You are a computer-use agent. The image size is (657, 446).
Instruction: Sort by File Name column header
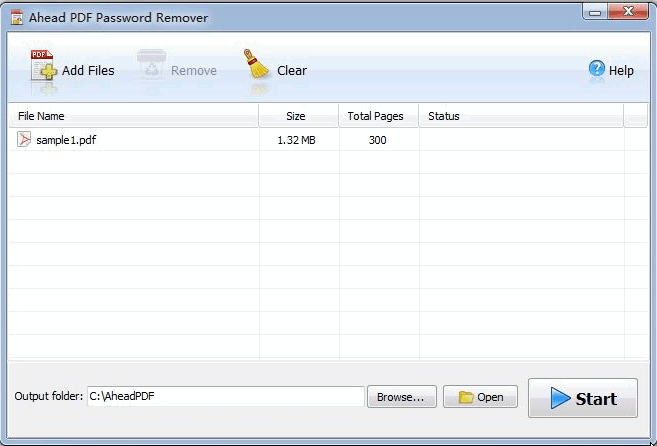tap(134, 116)
